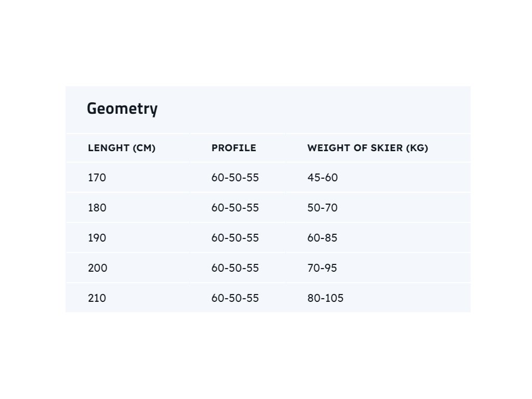Click the 45-60 skier weight cell
The image size is (532, 399).
point(322,178)
